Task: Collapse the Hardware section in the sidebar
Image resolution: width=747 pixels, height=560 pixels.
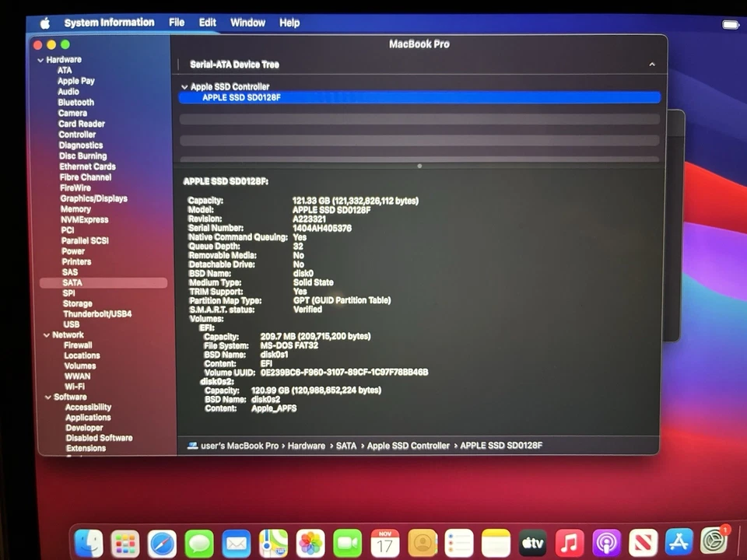Action: [x=40, y=59]
